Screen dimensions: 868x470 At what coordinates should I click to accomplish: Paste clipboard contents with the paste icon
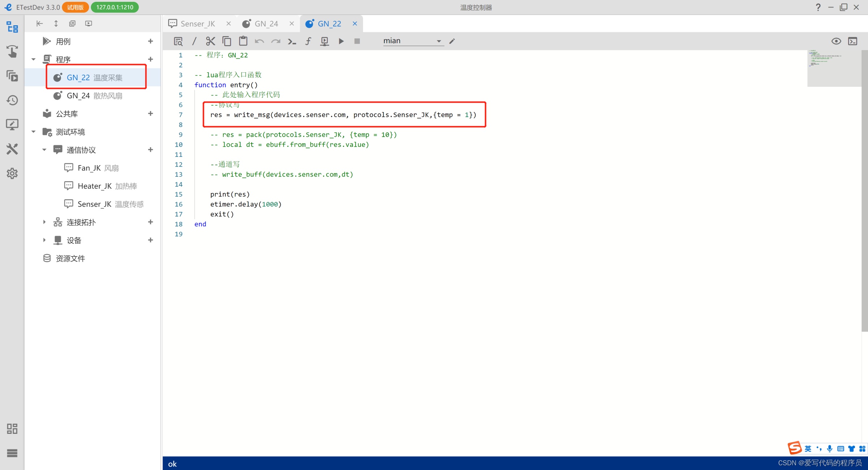(x=243, y=41)
